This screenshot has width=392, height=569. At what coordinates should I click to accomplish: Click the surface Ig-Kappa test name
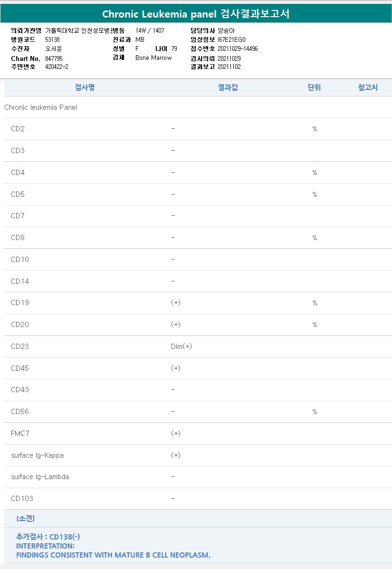pyautogui.click(x=37, y=455)
